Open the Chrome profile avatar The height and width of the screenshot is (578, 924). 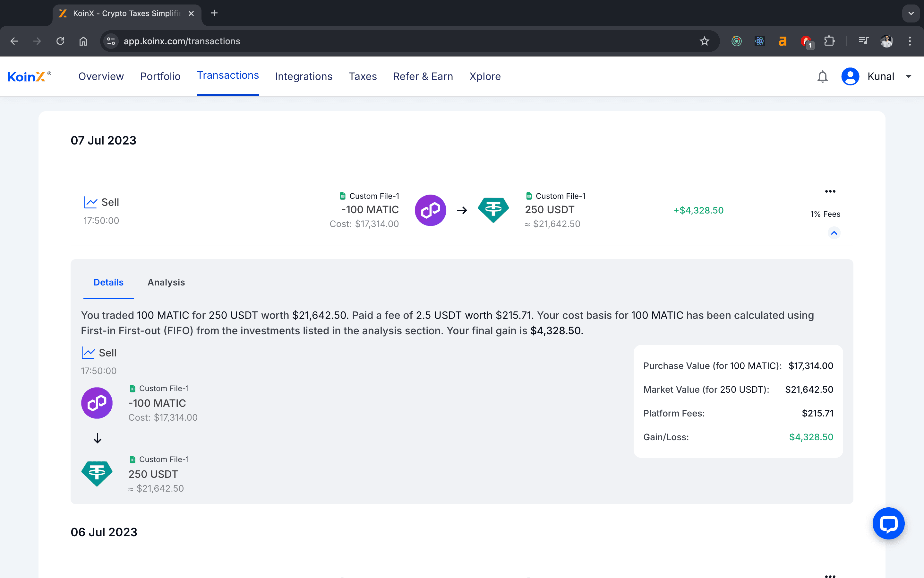886,41
